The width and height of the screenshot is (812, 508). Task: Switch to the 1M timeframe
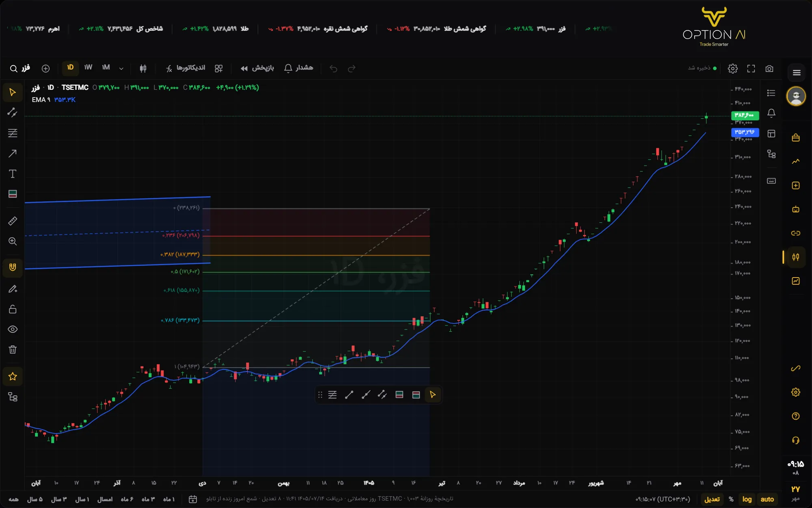pos(106,67)
